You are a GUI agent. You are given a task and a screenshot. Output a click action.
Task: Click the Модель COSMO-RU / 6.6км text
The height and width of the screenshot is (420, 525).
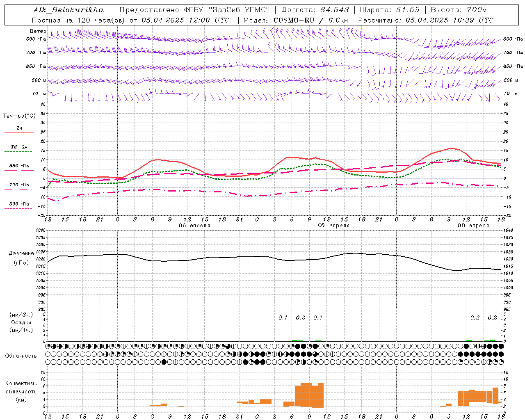click(296, 20)
